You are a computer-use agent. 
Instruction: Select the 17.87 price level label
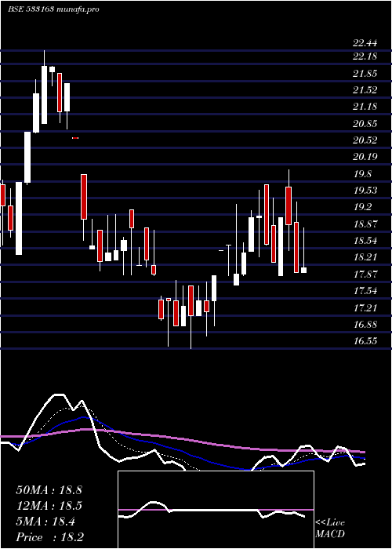(x=365, y=274)
